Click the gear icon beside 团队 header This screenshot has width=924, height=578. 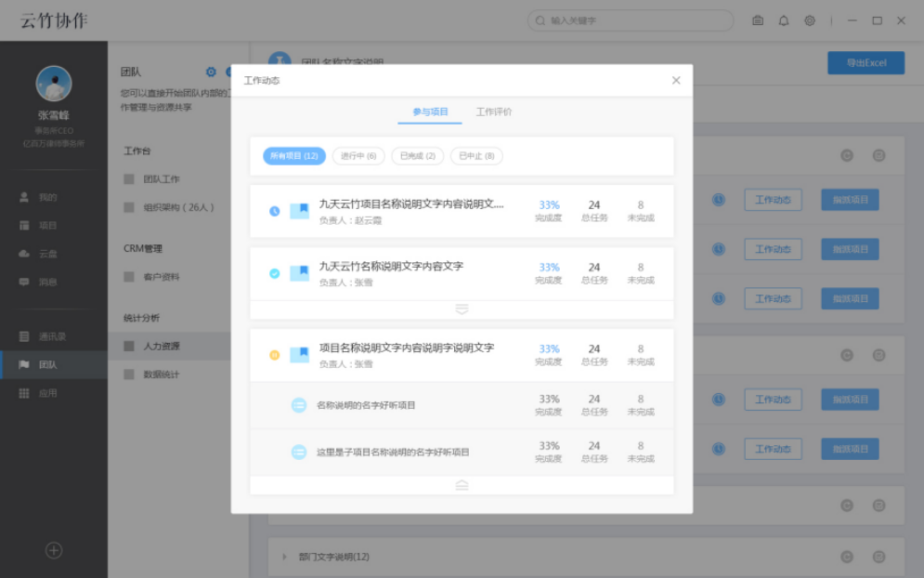(211, 72)
